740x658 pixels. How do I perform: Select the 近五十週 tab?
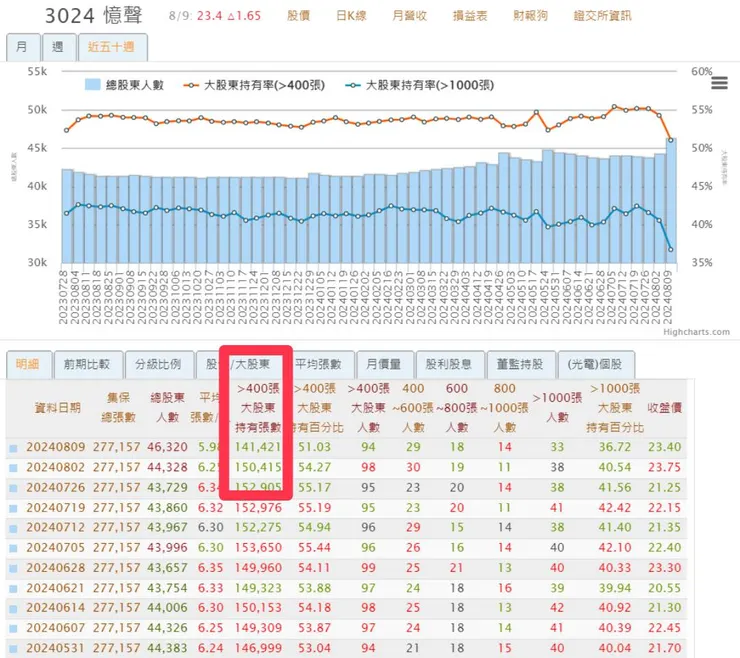point(112,47)
